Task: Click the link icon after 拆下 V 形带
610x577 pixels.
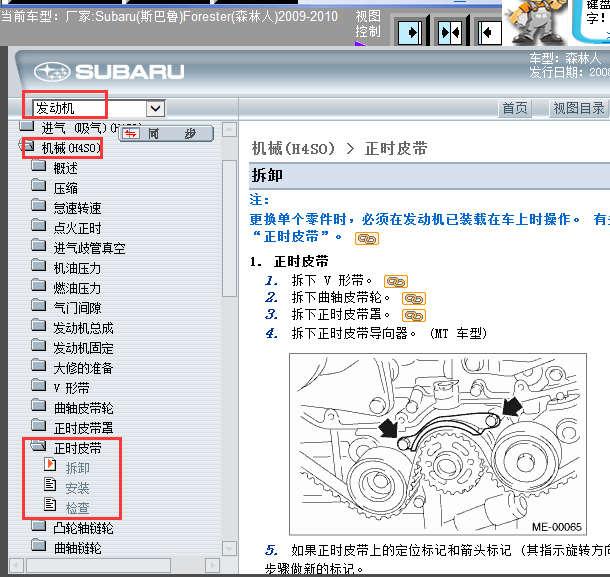Action: [396, 281]
